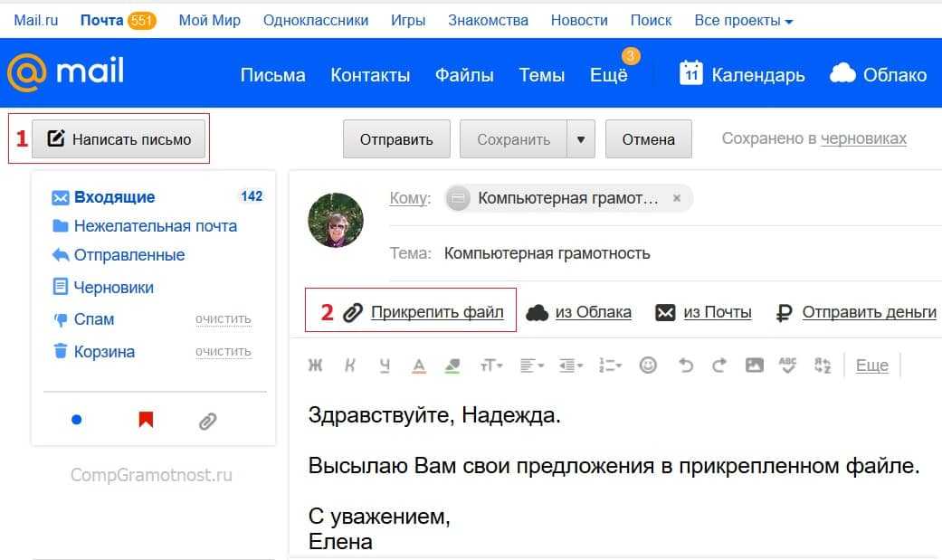Open the indent dropdown
Image resolution: width=942 pixels, height=560 pixels.
click(571, 365)
